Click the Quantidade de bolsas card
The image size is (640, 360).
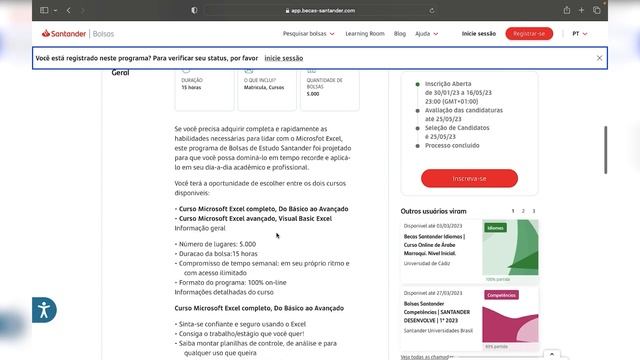pos(330,89)
